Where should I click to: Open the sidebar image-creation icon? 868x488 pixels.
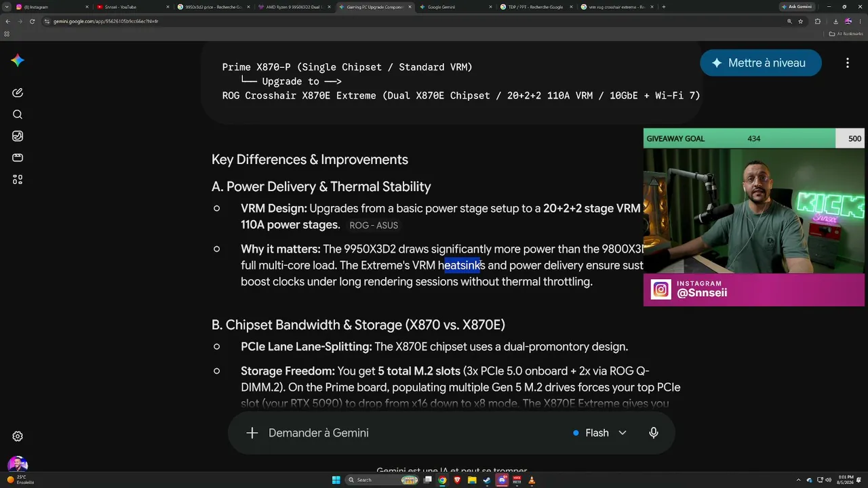click(x=18, y=136)
